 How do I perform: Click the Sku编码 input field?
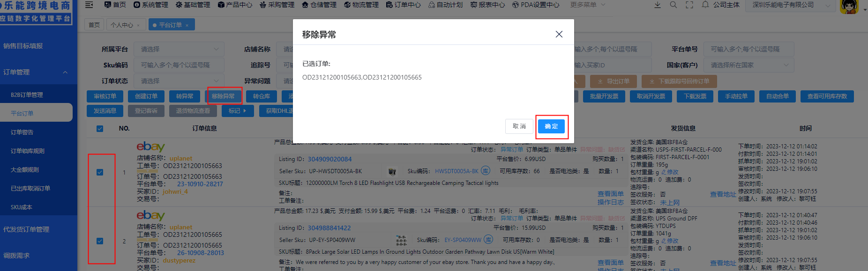tap(179, 65)
